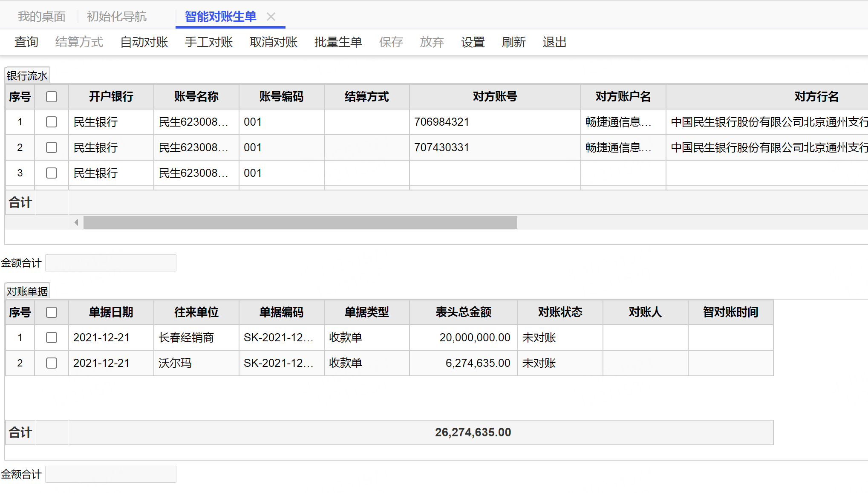868x493 pixels.
Task: Click the left scroll arrow of bank table
Action: (76, 222)
